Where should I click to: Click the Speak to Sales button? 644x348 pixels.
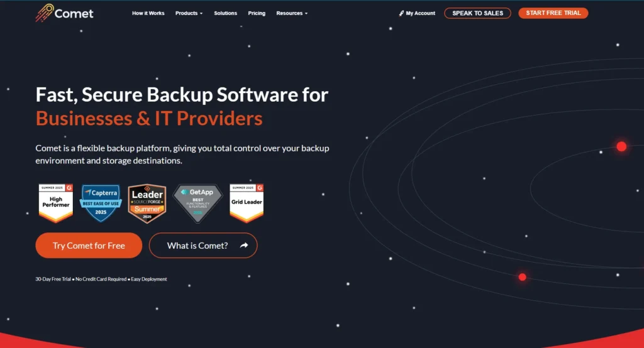tap(478, 13)
